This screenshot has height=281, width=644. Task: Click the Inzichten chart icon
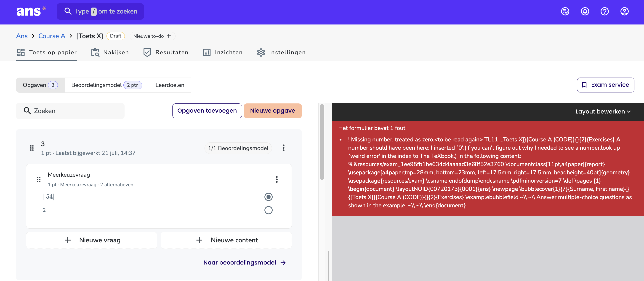207,53
